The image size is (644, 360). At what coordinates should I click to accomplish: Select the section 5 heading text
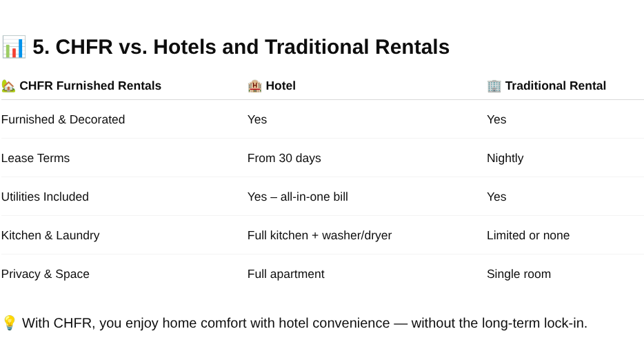[x=241, y=47]
